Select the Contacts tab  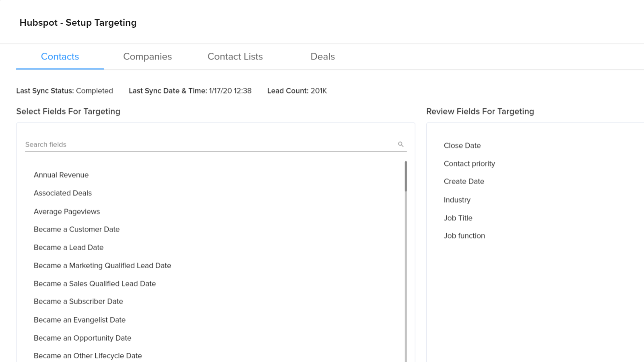pos(60,57)
